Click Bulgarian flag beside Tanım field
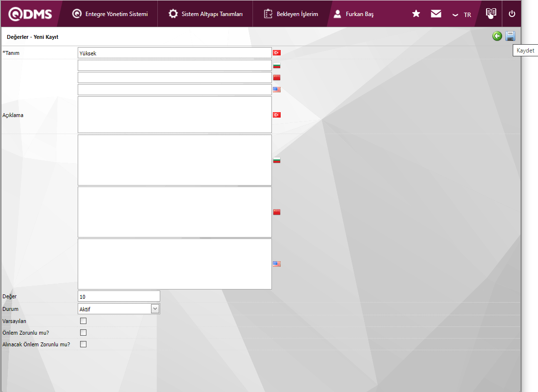538x392 pixels. [277, 65]
